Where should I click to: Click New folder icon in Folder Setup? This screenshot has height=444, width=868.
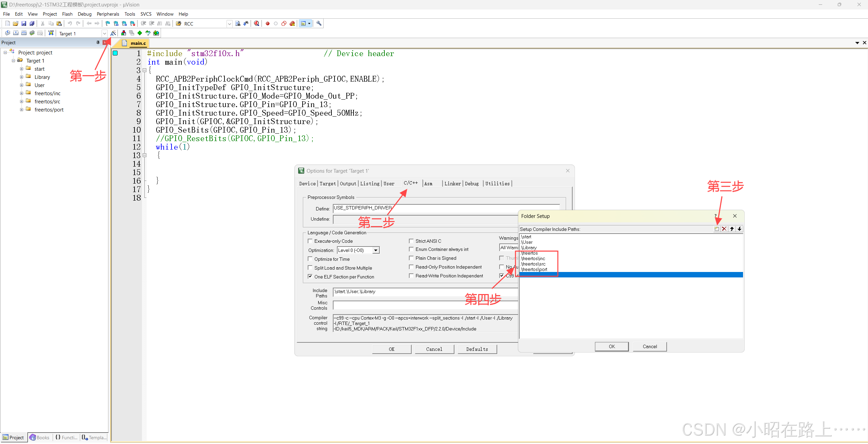717,229
